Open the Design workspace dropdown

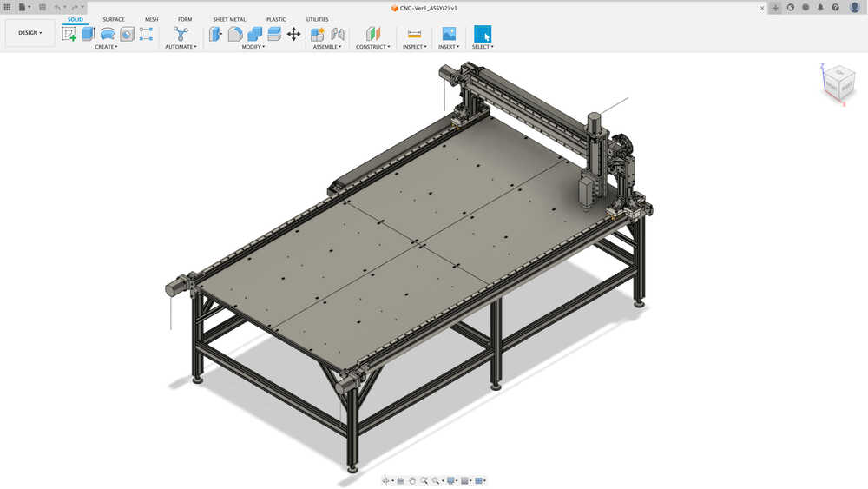pyautogui.click(x=30, y=33)
